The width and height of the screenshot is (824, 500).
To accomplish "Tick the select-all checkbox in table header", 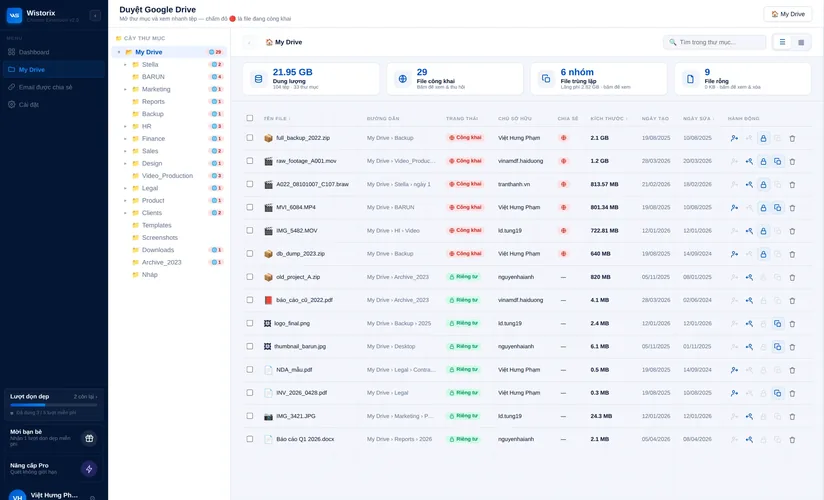I will click(x=250, y=118).
